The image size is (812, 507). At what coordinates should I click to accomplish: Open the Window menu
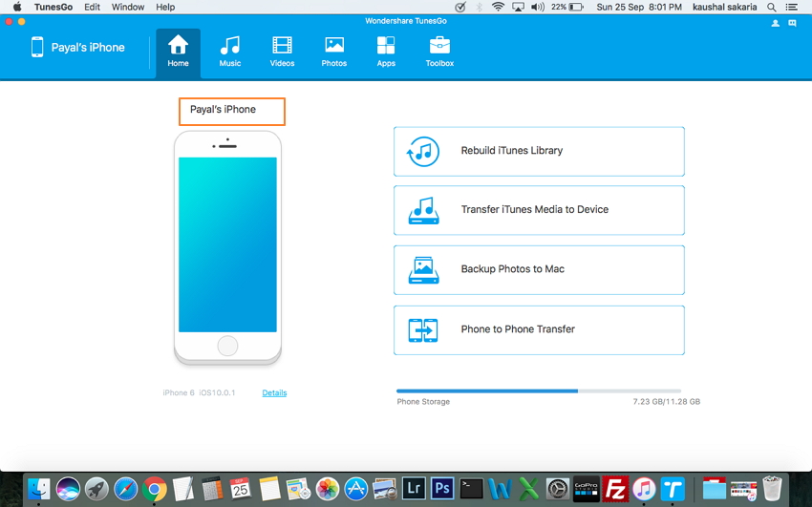[x=128, y=7]
